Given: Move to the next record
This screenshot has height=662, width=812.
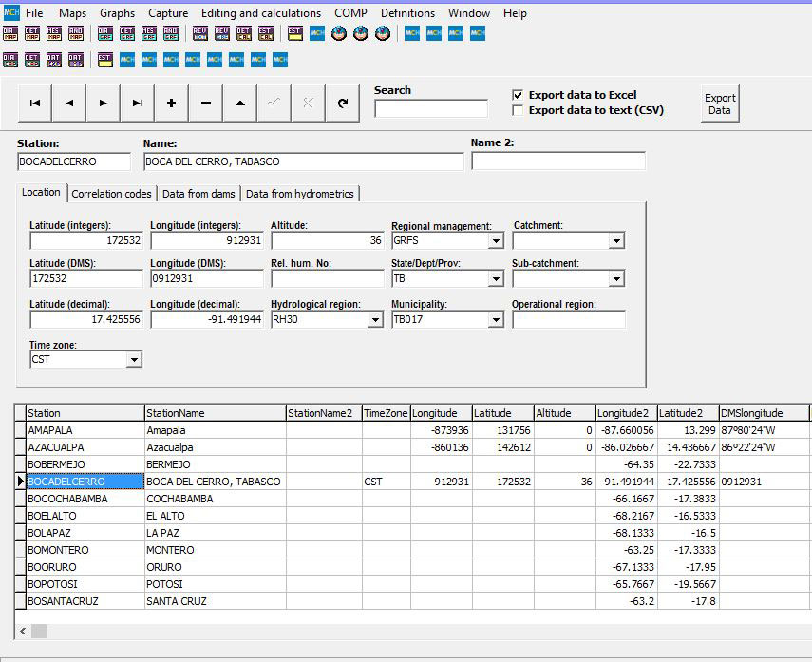Looking at the screenshot, I should pyautogui.click(x=104, y=103).
